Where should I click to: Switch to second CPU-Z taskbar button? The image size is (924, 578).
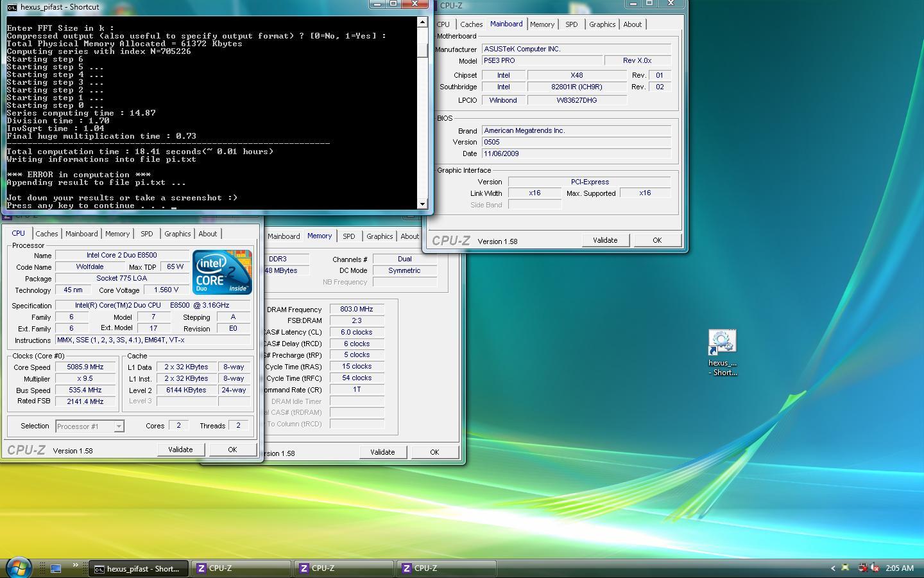[x=345, y=568]
